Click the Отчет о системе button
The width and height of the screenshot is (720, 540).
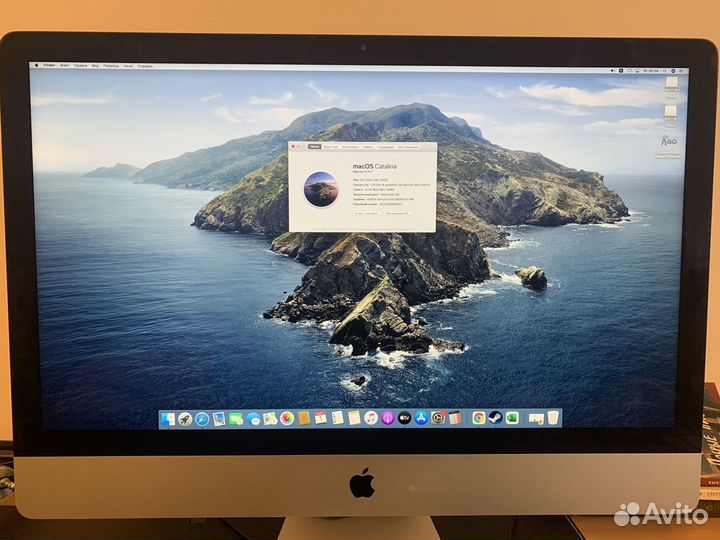(366, 213)
